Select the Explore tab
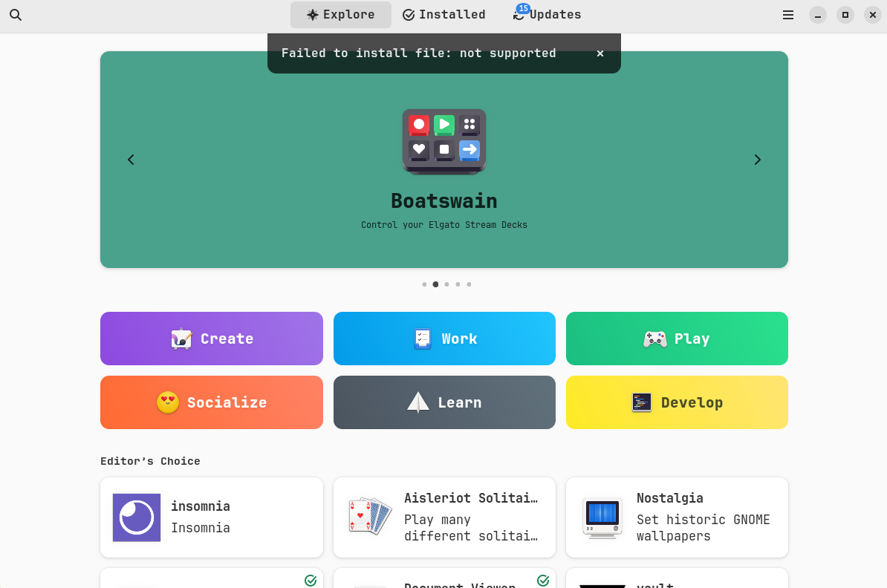Screen dimensions: 887x588 pyautogui.click(x=341, y=15)
